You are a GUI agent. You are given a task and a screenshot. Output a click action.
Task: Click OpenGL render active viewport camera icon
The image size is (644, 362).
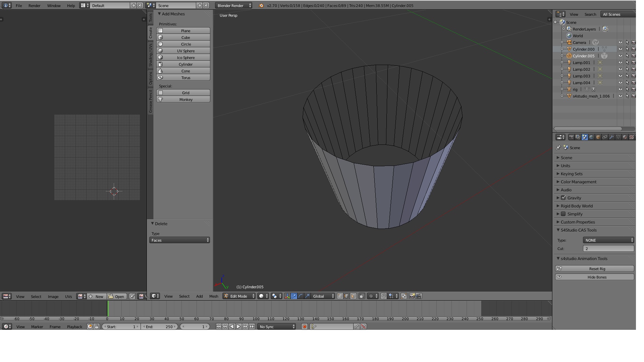(412, 296)
